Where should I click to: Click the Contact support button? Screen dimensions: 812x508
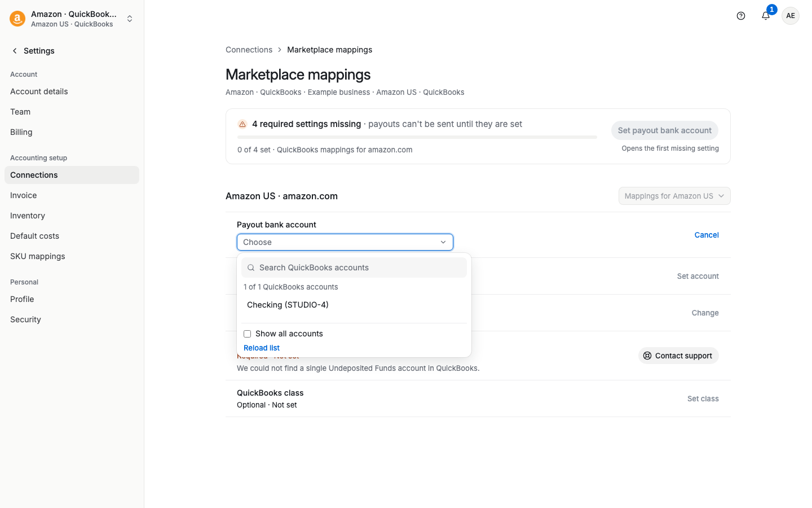pyautogui.click(x=678, y=356)
